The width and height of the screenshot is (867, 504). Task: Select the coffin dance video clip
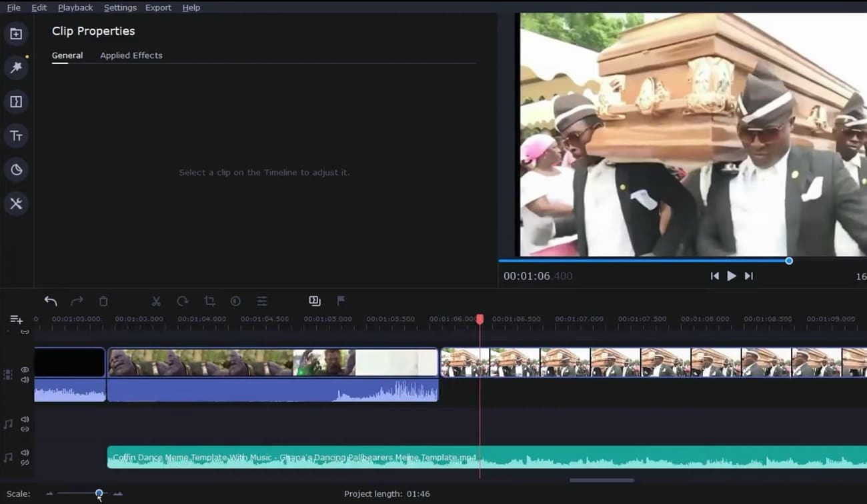pyautogui.click(x=654, y=363)
